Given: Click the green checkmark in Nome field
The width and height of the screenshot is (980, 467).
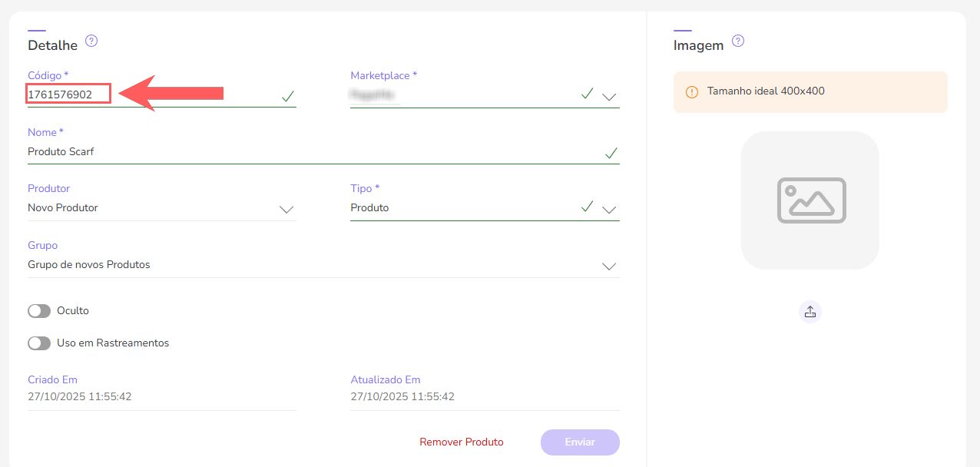Looking at the screenshot, I should (611, 153).
